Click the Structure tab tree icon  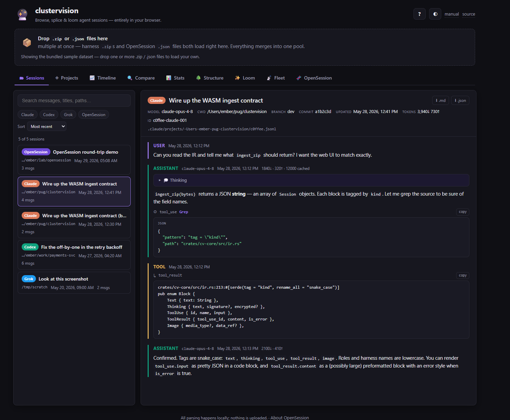198,78
